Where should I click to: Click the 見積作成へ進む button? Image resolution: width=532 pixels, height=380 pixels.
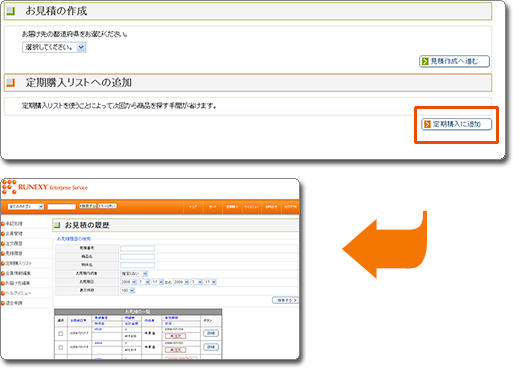point(454,61)
